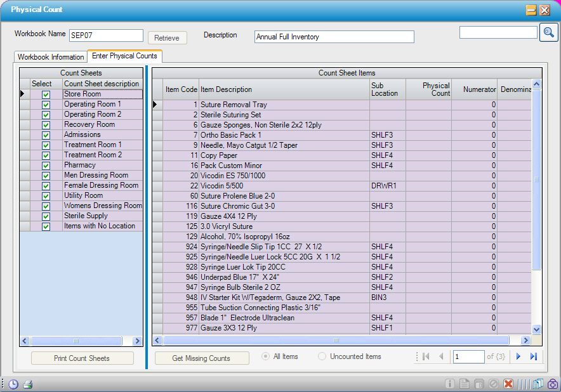Toggle the Recovery Room checkbox
Image resolution: width=561 pixels, height=392 pixels.
pyautogui.click(x=46, y=125)
